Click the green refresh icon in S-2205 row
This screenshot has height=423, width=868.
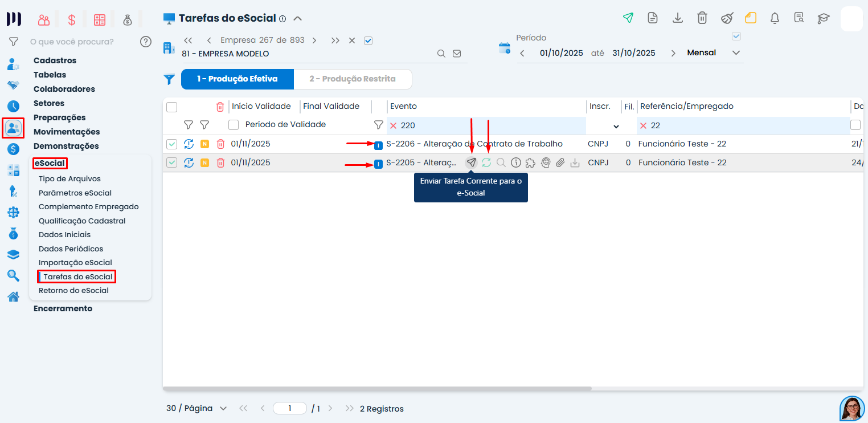[486, 162]
